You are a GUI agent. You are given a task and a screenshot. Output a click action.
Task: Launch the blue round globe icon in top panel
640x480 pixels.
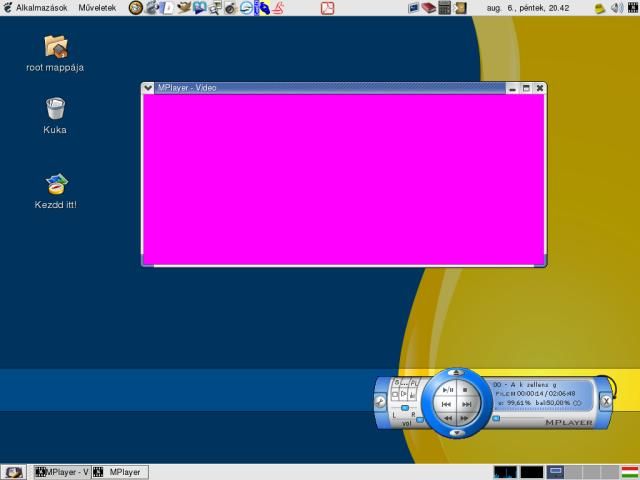click(x=246, y=8)
